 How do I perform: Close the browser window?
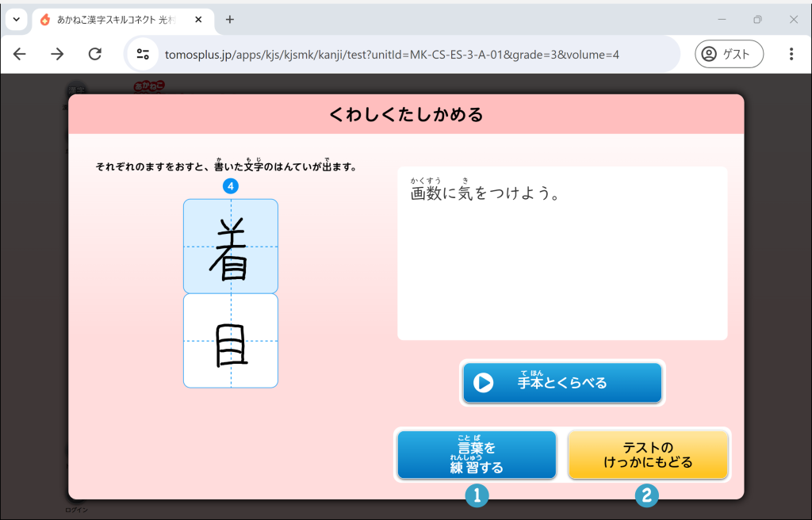[793, 20]
